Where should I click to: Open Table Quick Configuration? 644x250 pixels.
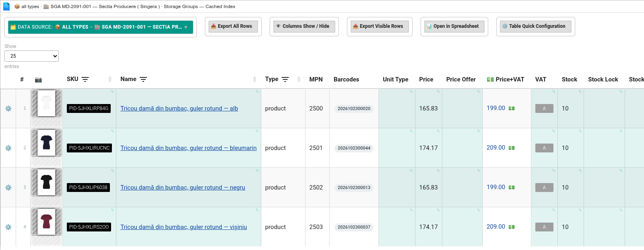point(536,27)
